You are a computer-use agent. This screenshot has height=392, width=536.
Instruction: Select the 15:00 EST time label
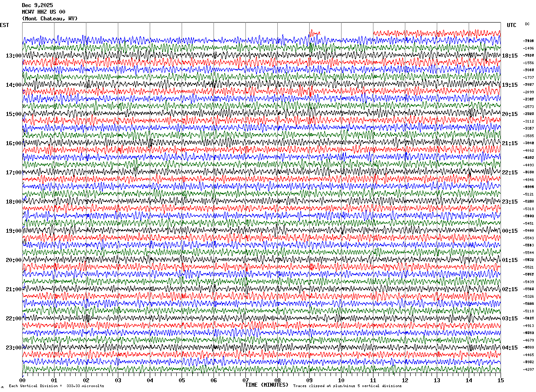click(x=14, y=114)
